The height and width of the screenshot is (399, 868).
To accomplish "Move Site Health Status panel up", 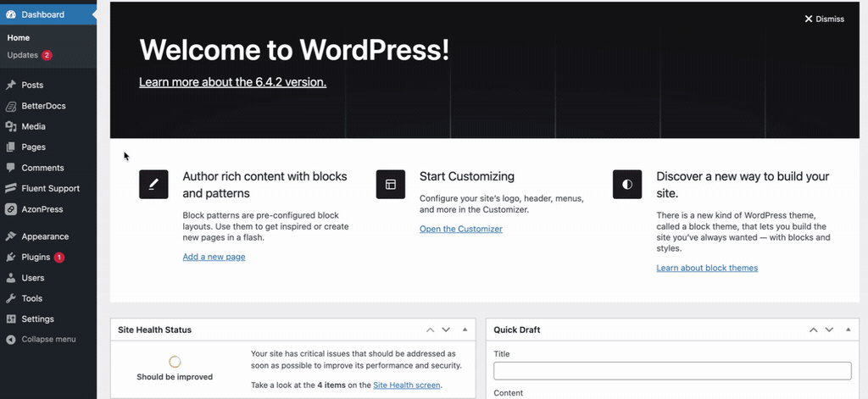I will (430, 330).
